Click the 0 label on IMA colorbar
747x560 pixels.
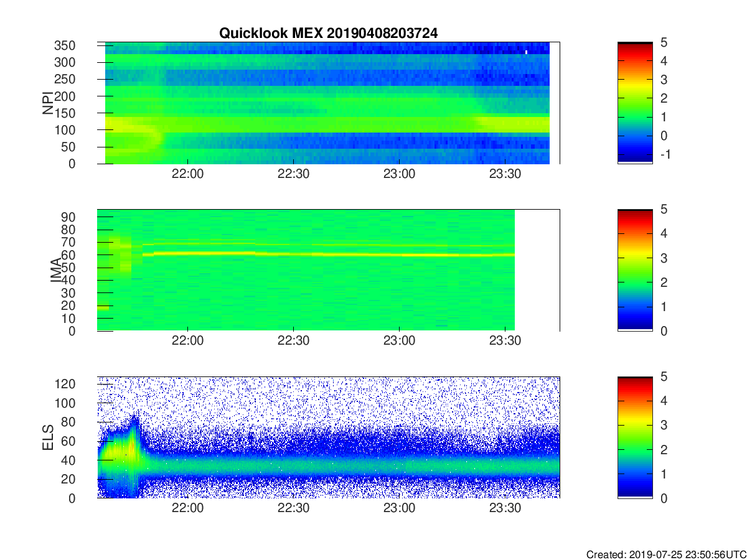[x=664, y=330]
